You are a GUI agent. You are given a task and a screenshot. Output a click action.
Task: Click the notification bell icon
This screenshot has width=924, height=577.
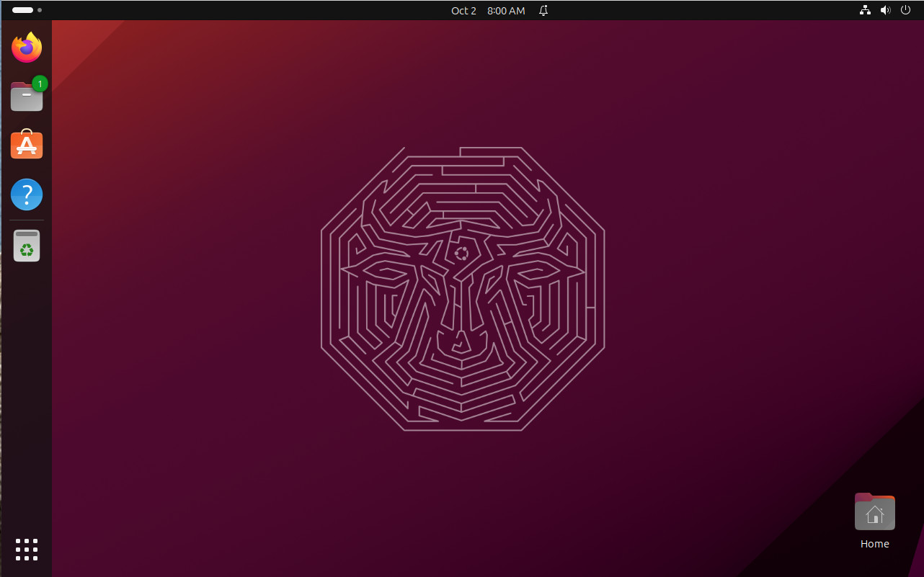(x=543, y=11)
